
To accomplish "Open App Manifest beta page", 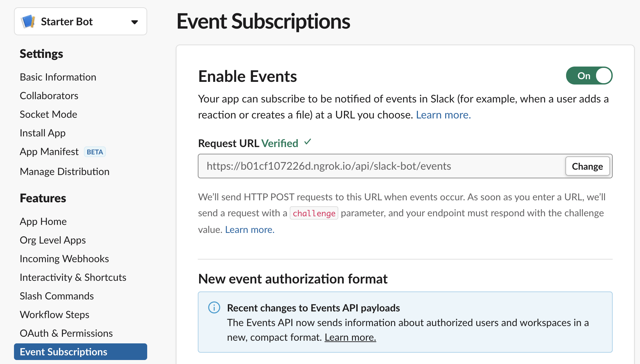I will (49, 152).
